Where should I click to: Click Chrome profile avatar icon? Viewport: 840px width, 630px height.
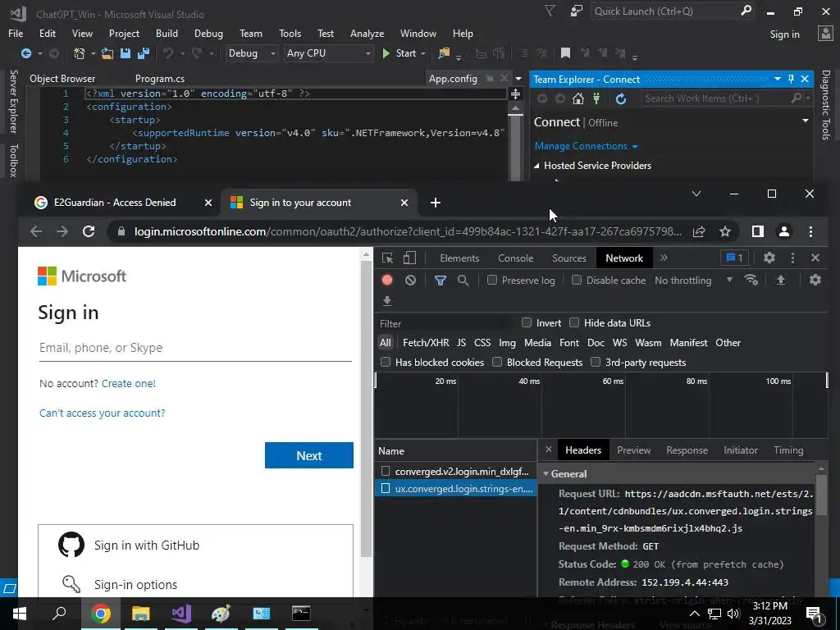[783, 231]
